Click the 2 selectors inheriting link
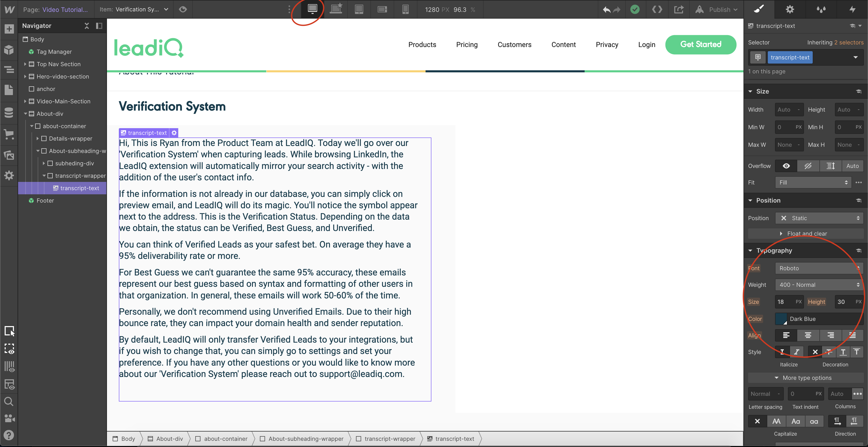 point(848,42)
